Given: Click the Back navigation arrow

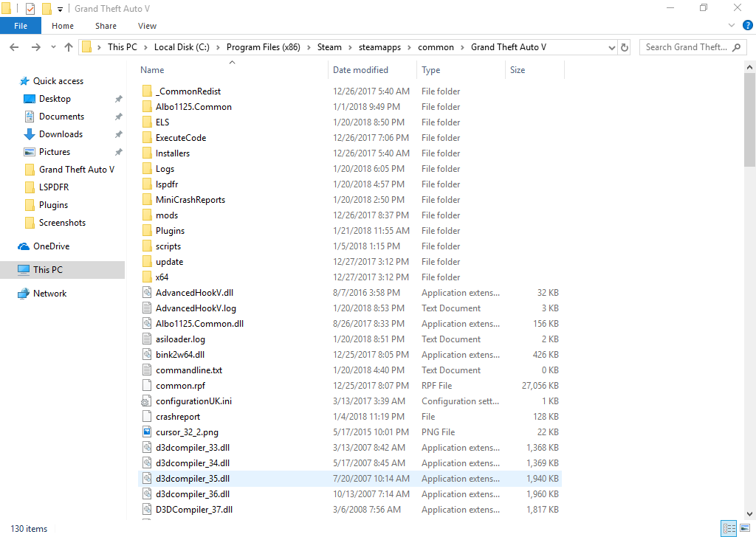Looking at the screenshot, I should (14, 47).
